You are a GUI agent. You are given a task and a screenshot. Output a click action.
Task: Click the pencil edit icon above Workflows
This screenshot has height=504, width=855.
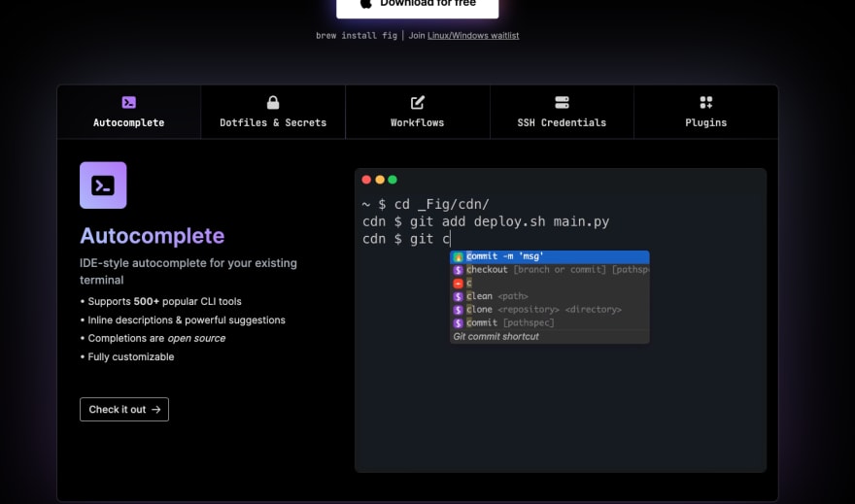click(417, 102)
